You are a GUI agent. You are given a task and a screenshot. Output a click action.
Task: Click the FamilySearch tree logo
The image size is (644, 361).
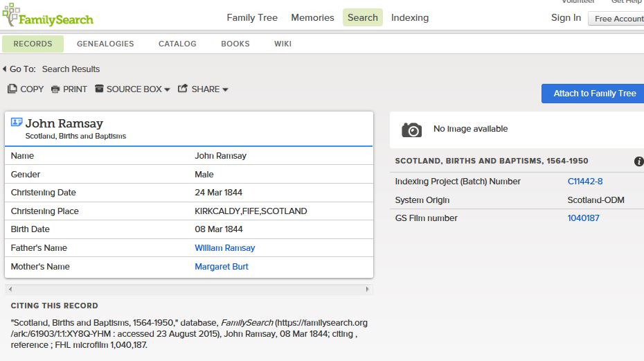[11, 14]
